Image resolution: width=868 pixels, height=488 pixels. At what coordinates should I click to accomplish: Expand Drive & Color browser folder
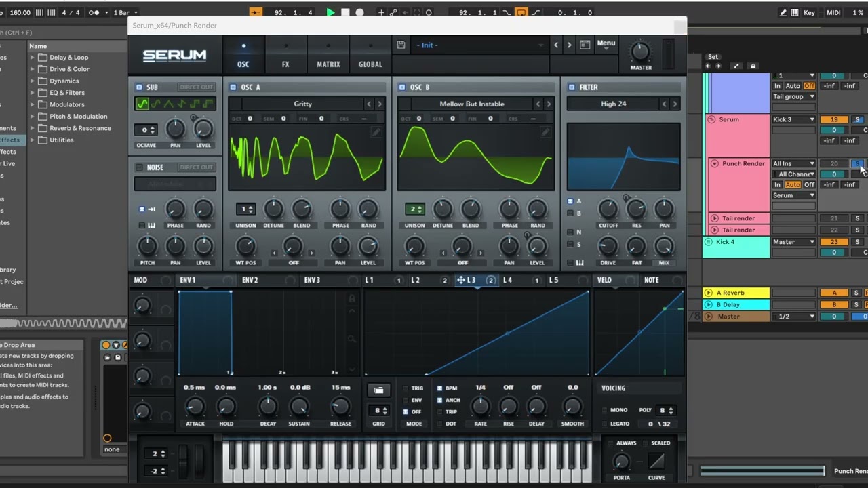tap(32, 69)
